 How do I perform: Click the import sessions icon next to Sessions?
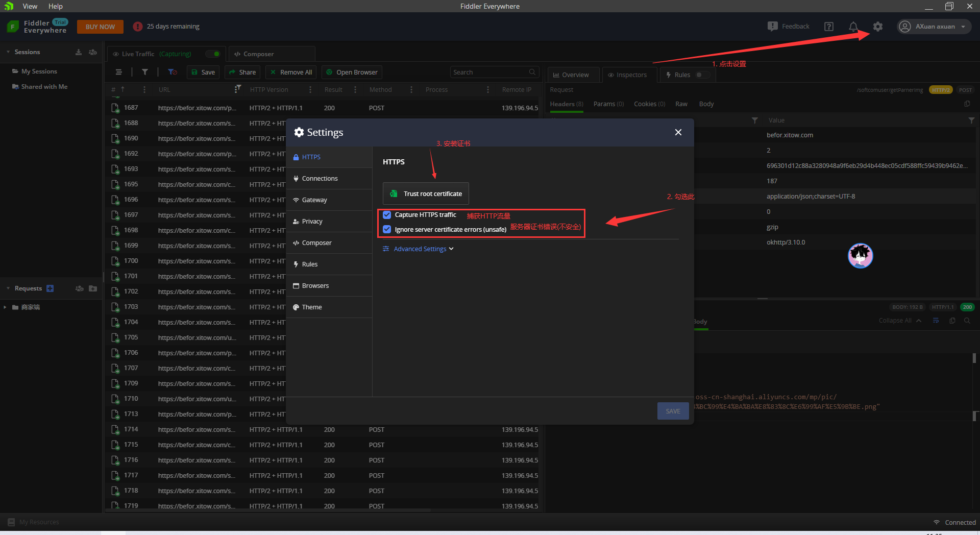[79, 52]
